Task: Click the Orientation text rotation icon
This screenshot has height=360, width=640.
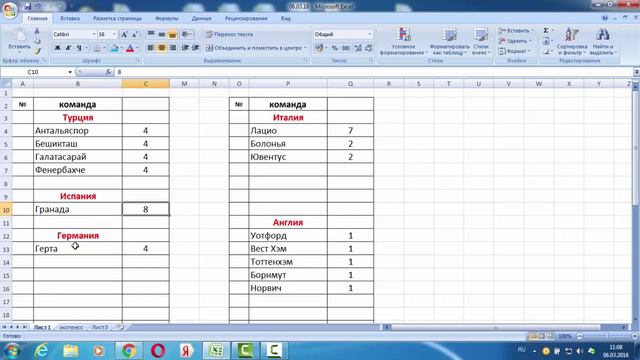Action: (x=185, y=34)
